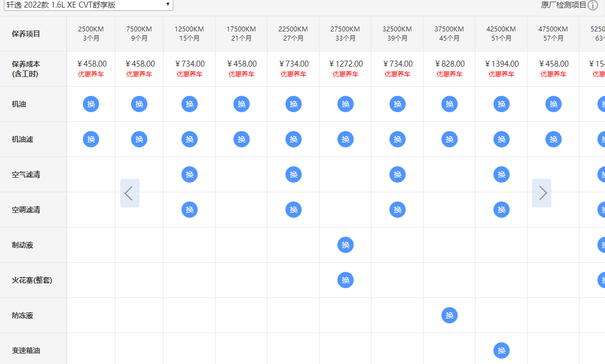
Task: Click 空气滤清 换 badge at 22500KM
Action: click(294, 174)
